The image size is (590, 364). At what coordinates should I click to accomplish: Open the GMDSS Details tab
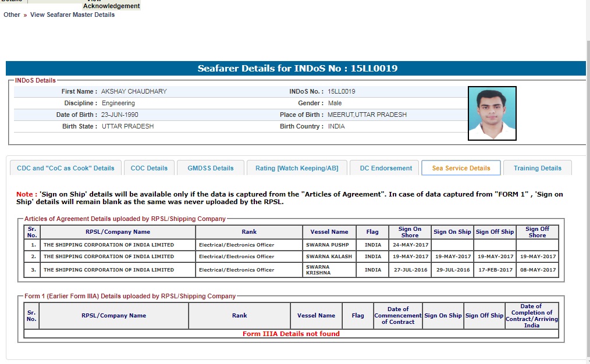tap(210, 168)
